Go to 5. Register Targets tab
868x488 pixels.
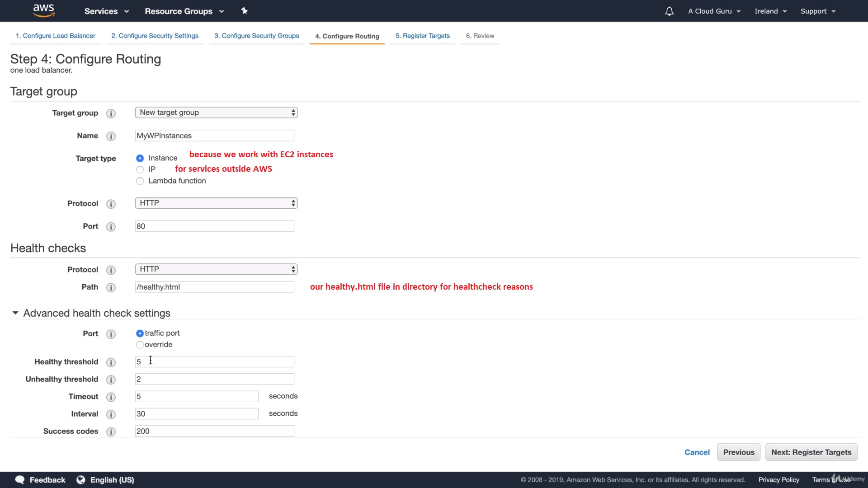pos(422,36)
